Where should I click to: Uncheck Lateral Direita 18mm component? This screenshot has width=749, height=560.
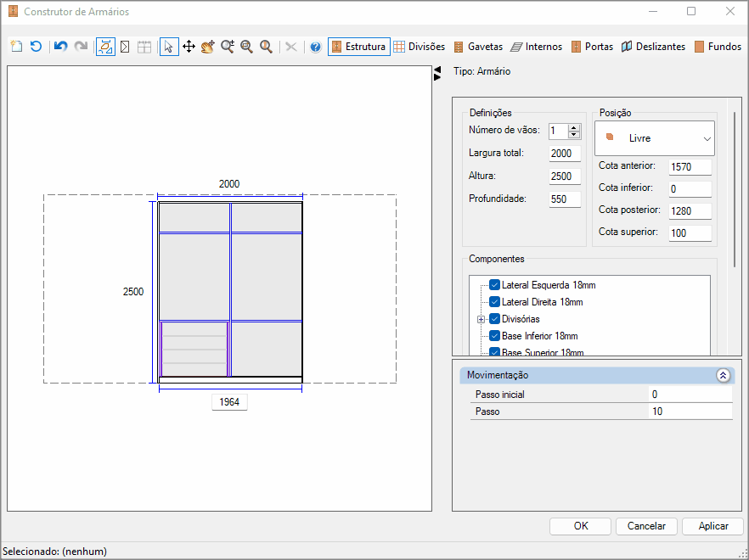[494, 302]
